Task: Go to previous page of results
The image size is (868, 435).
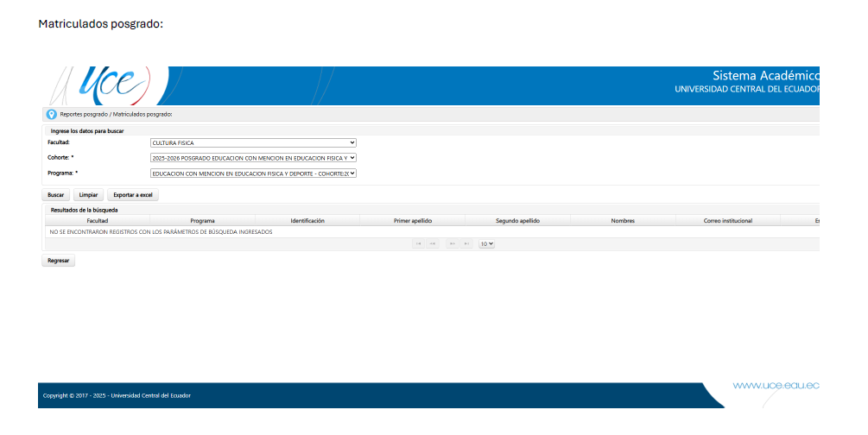Action: coord(433,244)
